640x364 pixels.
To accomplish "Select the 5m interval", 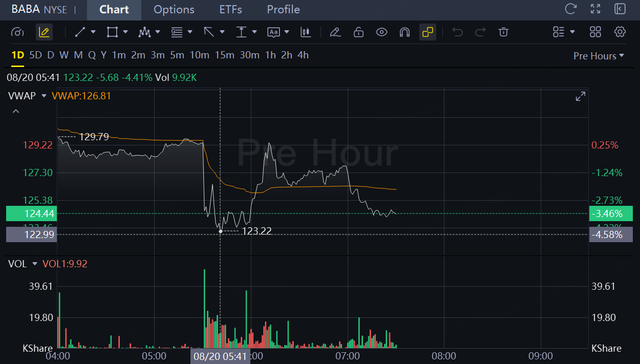I will click(177, 55).
